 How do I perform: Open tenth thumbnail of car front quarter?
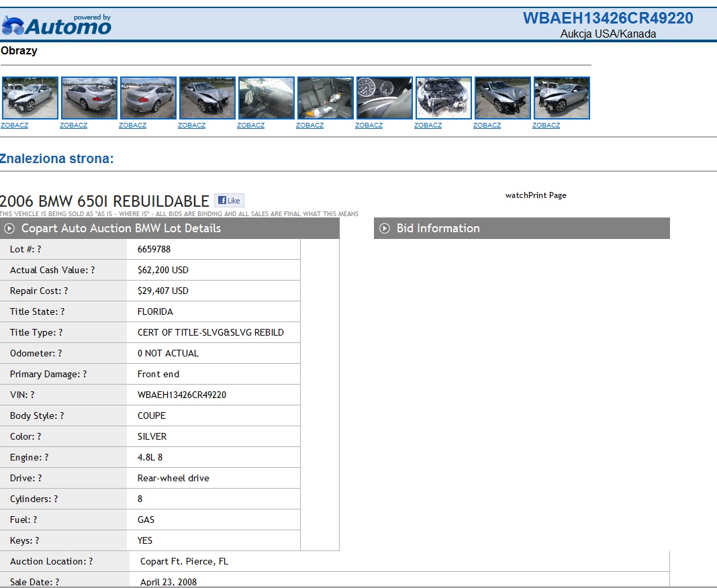pyautogui.click(x=561, y=98)
